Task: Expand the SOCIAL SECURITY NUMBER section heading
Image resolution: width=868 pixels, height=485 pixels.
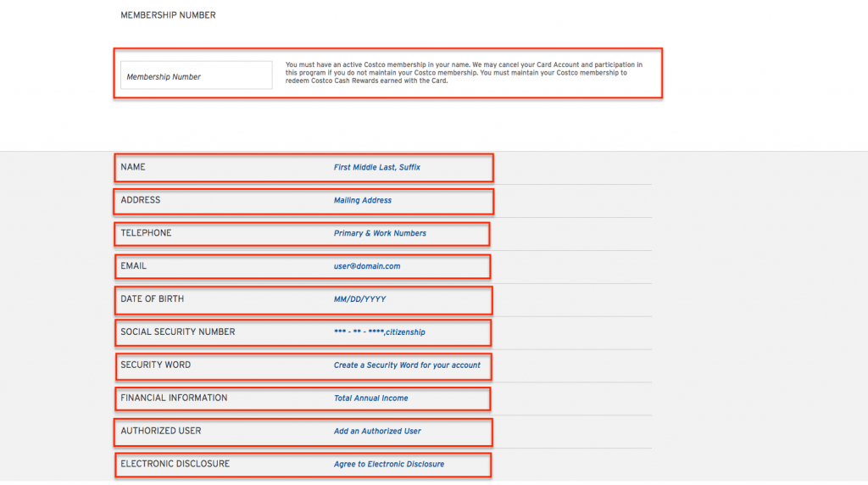Action: click(x=177, y=332)
